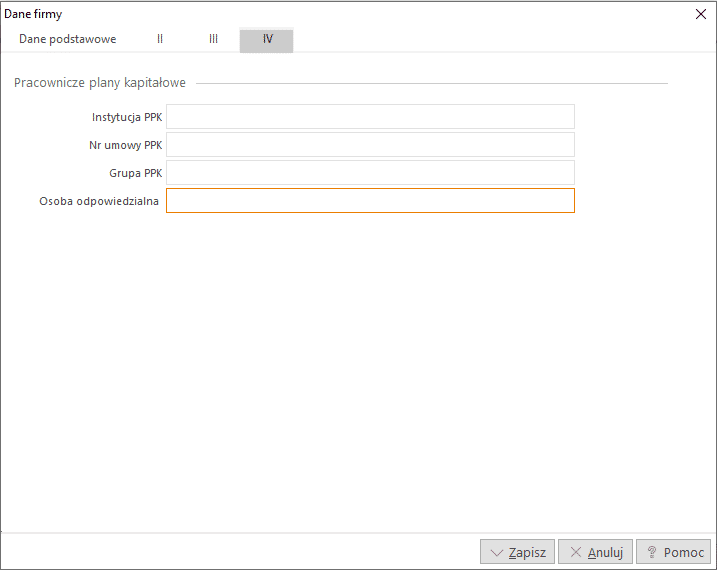The height and width of the screenshot is (570, 717).
Task: Save changes with the Zapisz button
Action: [x=517, y=552]
